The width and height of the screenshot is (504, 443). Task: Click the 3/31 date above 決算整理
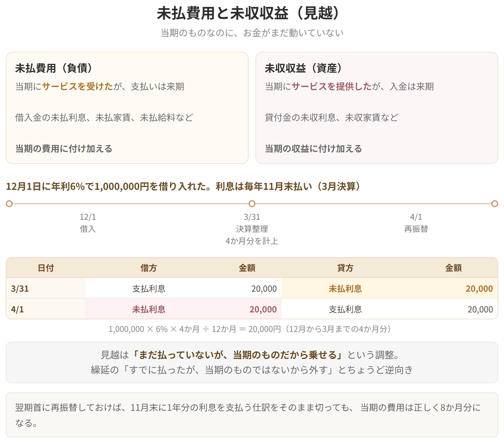(252, 217)
